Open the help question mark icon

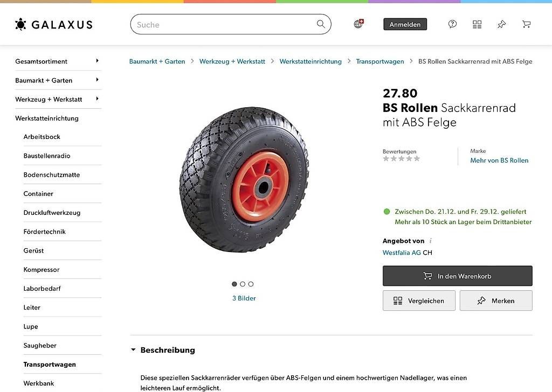[452, 24]
